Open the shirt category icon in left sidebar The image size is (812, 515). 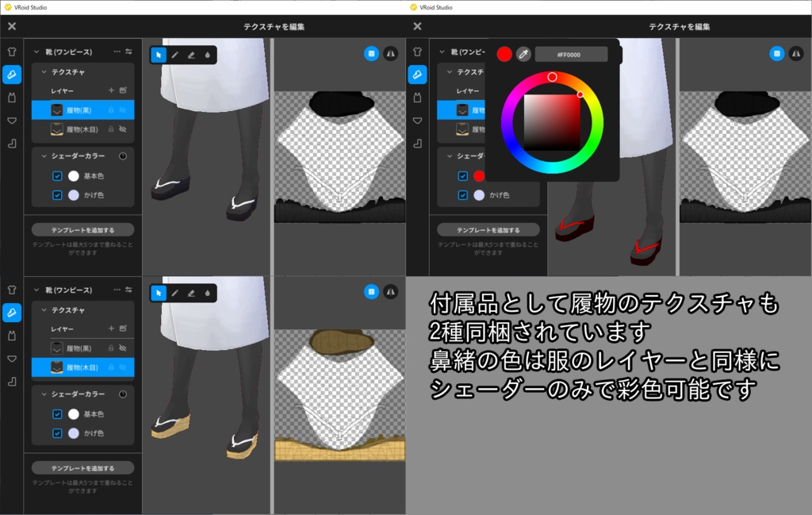click(11, 50)
